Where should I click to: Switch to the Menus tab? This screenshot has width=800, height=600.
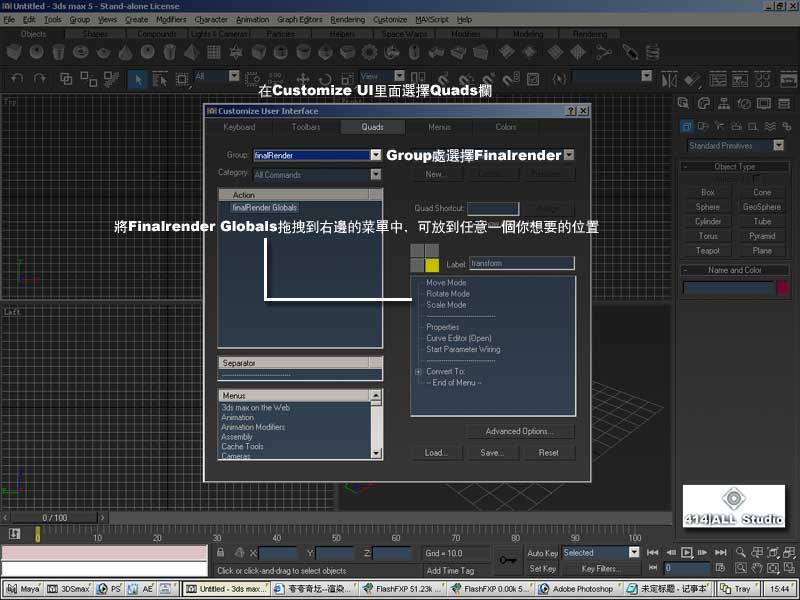tap(439, 127)
